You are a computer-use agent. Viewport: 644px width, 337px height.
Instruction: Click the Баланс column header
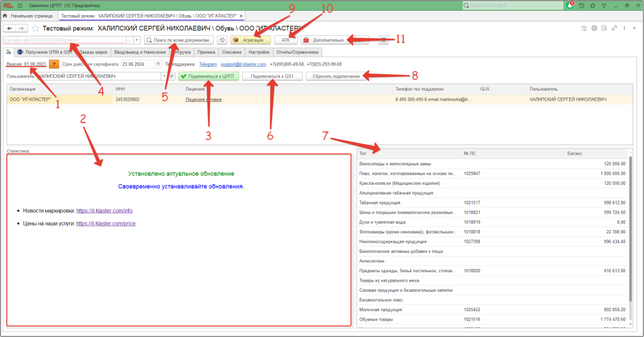click(596, 153)
